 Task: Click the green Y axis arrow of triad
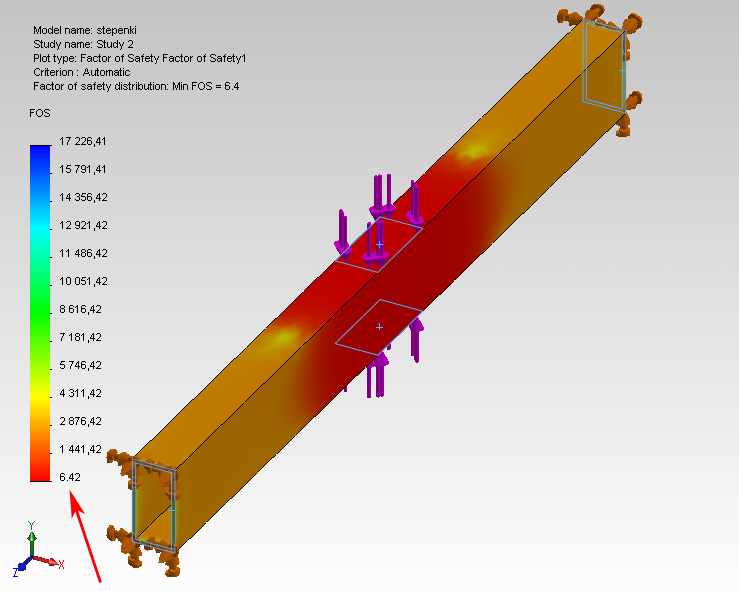click(x=32, y=542)
